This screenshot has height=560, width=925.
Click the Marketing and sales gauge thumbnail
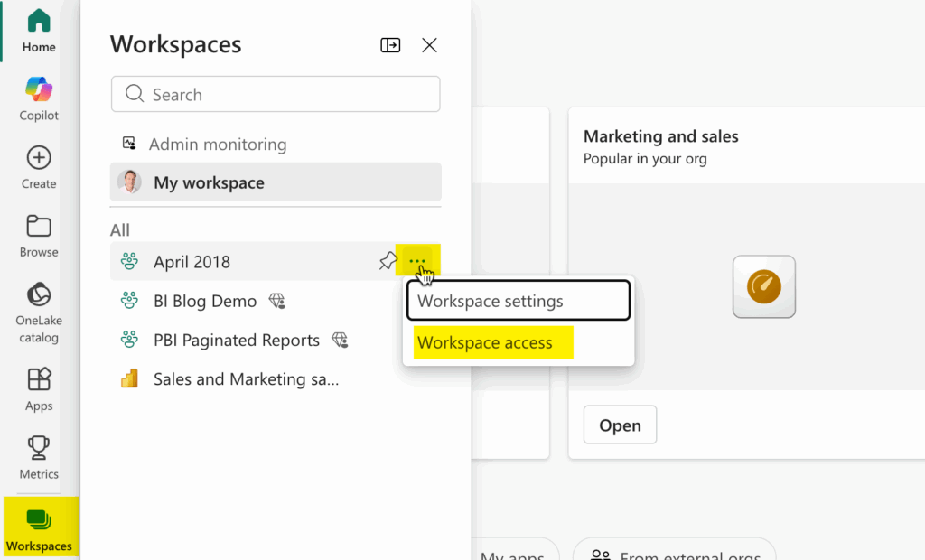tap(763, 287)
